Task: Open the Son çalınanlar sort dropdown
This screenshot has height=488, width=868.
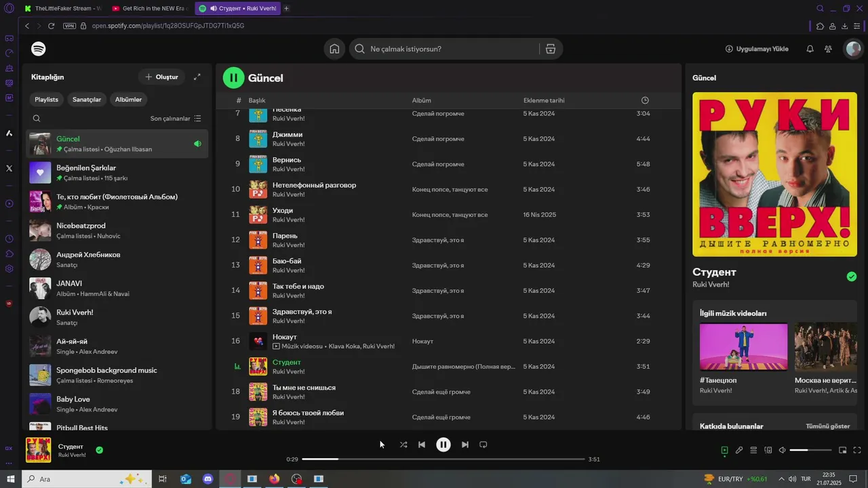Action: [176, 119]
